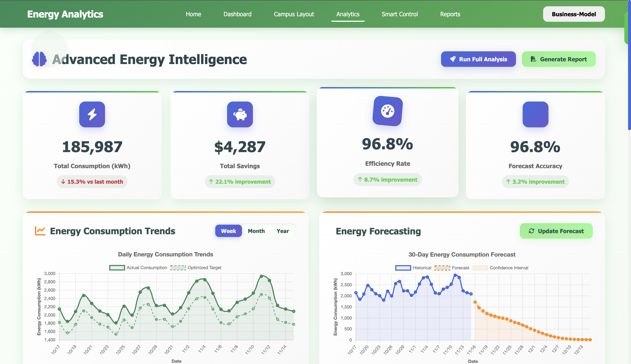Click the blank icon tile above Forecast Accuracy
Image resolution: width=631 pixels, height=364 pixels.
pyautogui.click(x=535, y=114)
